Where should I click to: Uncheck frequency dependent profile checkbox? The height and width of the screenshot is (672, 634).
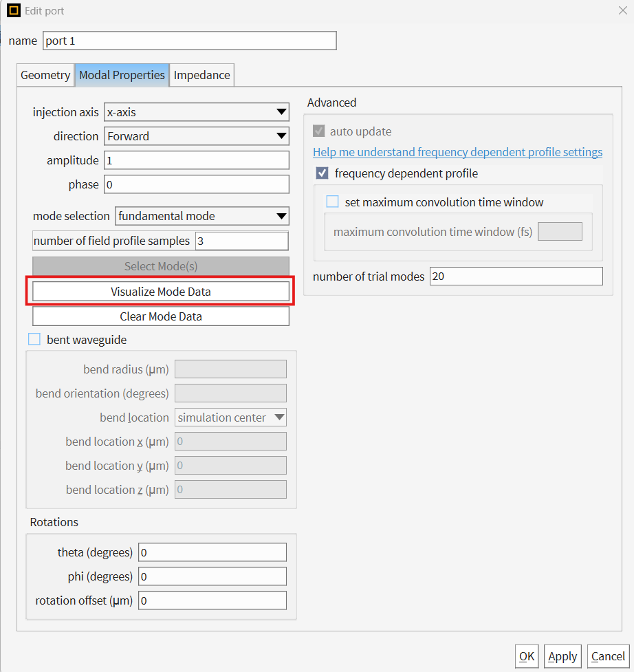(322, 173)
